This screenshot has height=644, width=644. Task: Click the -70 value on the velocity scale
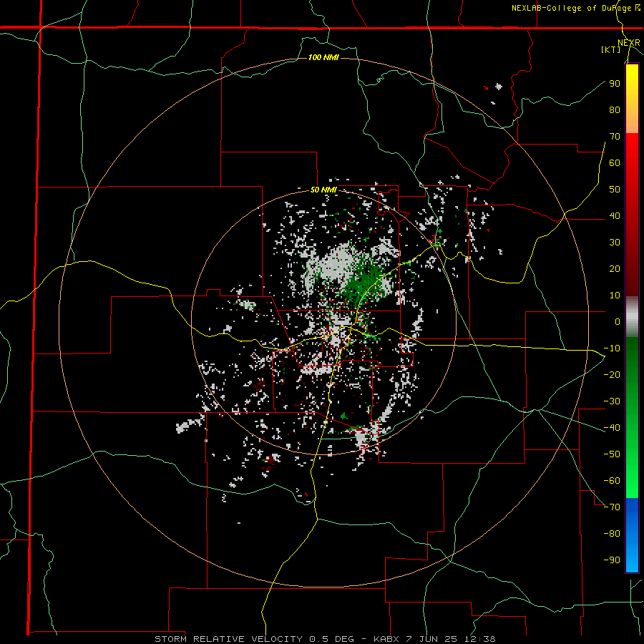(x=612, y=507)
